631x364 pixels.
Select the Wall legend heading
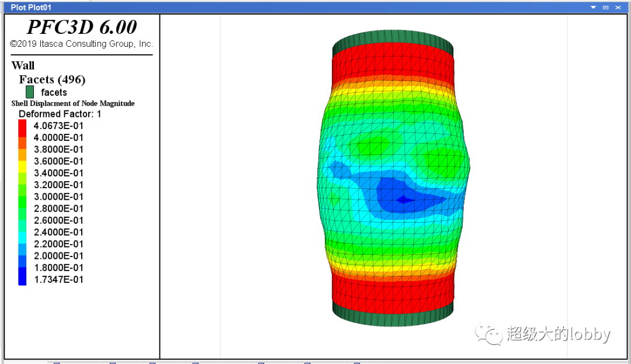tap(23, 65)
